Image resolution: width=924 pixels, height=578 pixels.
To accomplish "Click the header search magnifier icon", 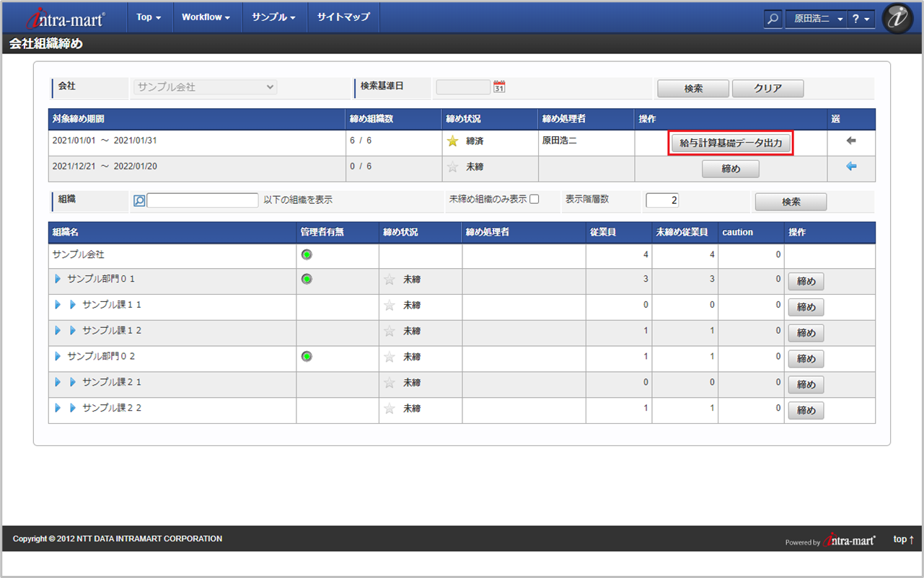I will coord(773,19).
